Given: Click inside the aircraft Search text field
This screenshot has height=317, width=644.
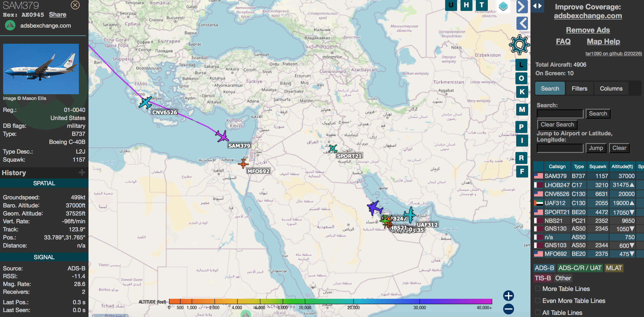Looking at the screenshot, I should 560,114.
